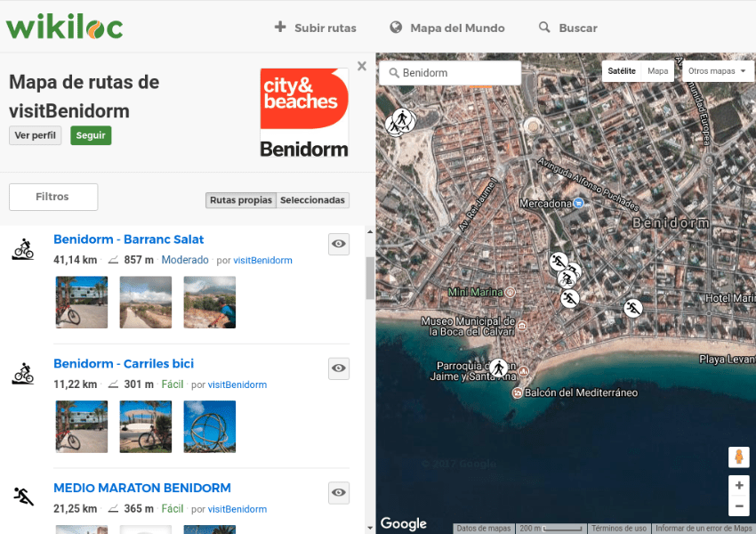This screenshot has width=756, height=534.
Task: Expand the Otros mapas dropdown
Action: click(x=718, y=71)
